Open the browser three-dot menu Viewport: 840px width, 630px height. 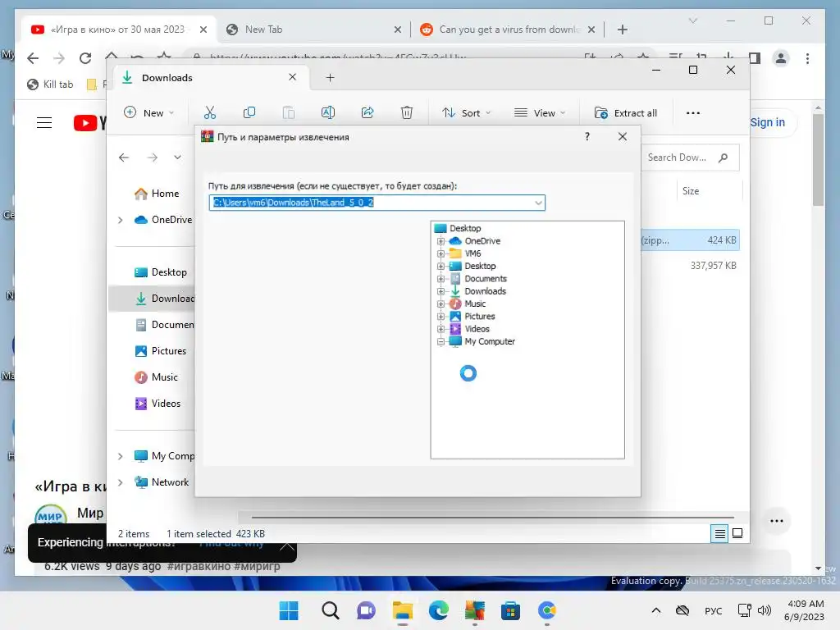807,58
